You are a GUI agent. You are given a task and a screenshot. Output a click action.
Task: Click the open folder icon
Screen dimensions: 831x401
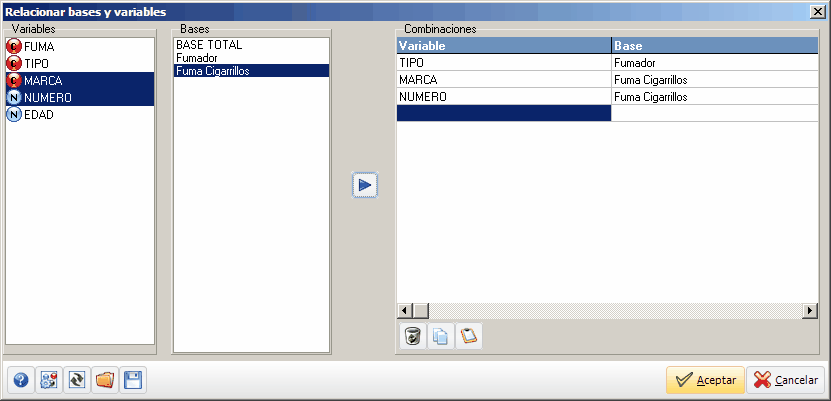tap(105, 380)
